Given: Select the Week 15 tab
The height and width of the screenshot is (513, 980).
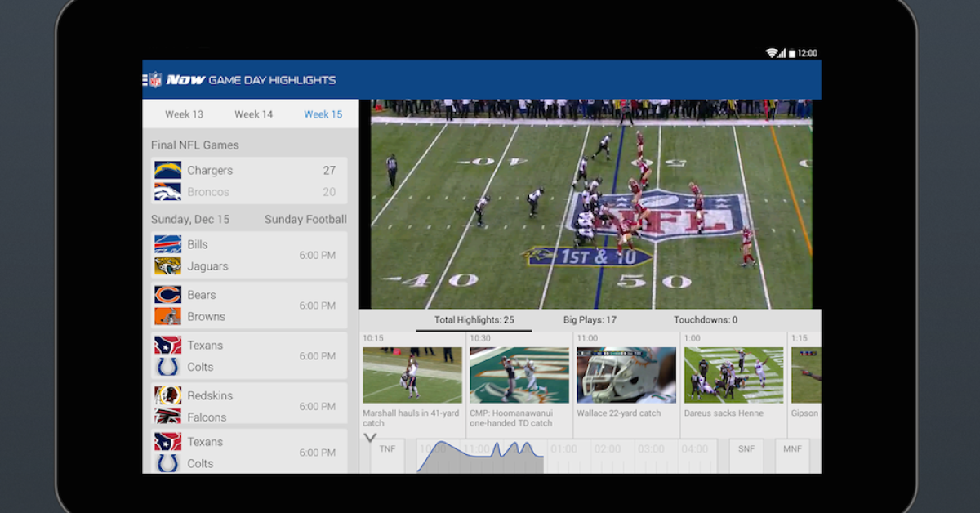Looking at the screenshot, I should [x=323, y=114].
